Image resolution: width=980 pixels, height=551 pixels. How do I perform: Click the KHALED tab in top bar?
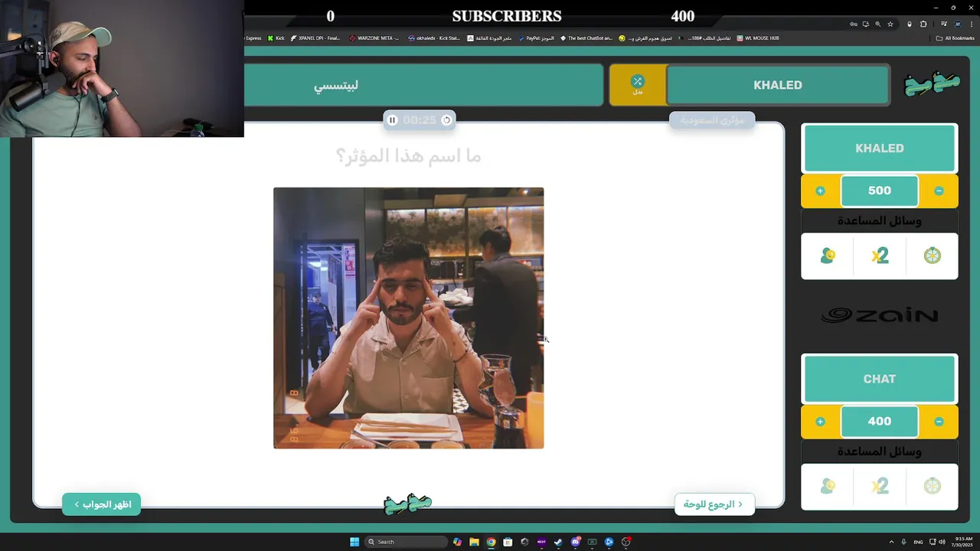coord(778,85)
